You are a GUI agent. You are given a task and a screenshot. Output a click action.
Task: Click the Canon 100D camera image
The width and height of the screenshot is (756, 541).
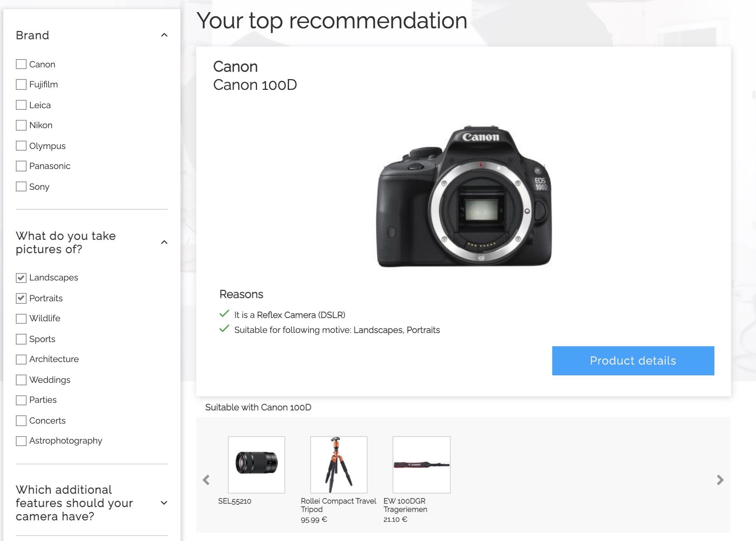(x=464, y=196)
